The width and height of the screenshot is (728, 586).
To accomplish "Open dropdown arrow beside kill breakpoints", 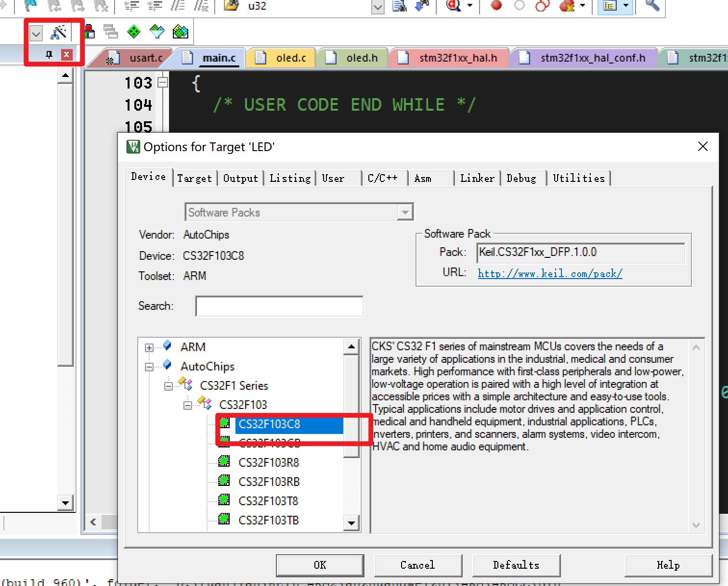I will [583, 6].
